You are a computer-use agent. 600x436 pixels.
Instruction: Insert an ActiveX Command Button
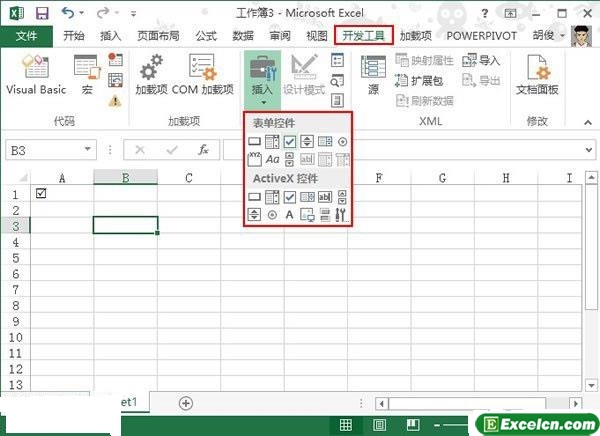(254, 197)
